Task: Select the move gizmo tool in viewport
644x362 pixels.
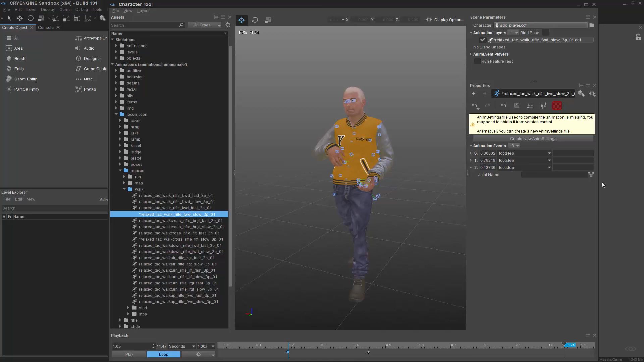Action: pyautogui.click(x=241, y=20)
